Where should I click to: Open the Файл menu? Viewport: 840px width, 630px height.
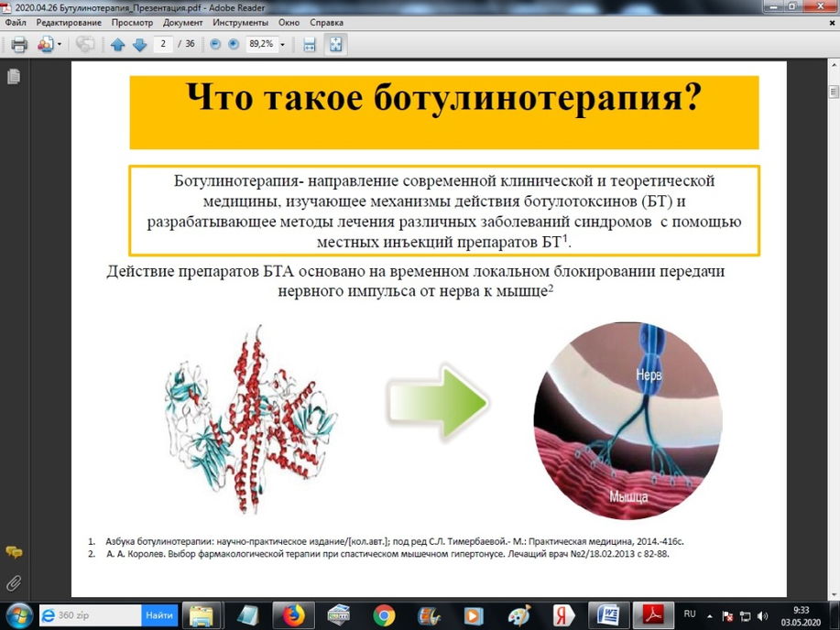coord(15,21)
